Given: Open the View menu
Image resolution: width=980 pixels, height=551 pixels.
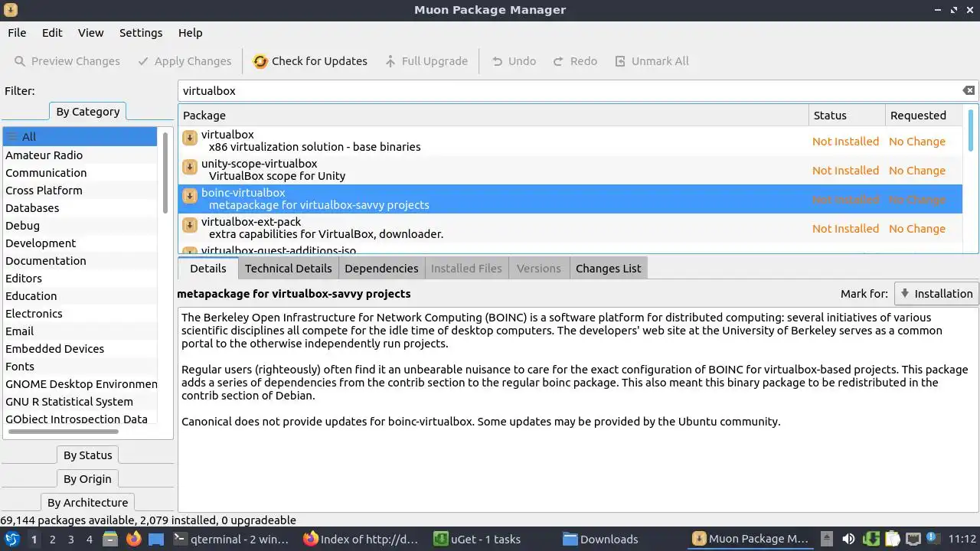Looking at the screenshot, I should [90, 33].
